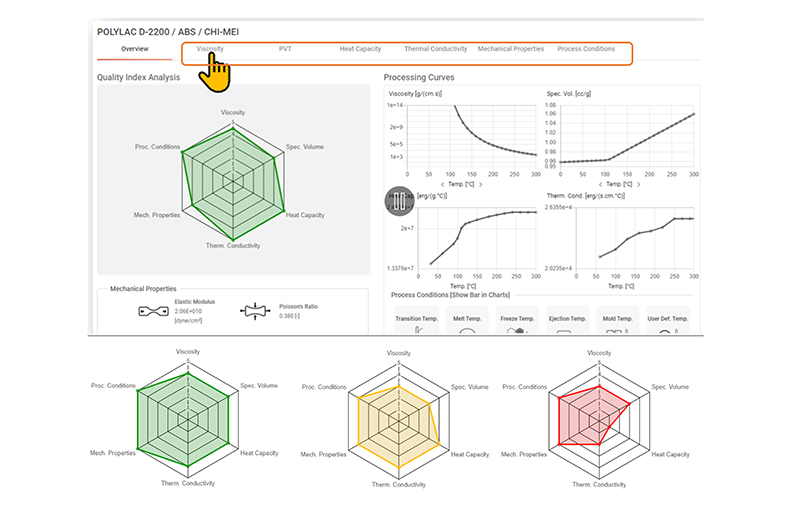Open the Viscosity tab

point(210,49)
